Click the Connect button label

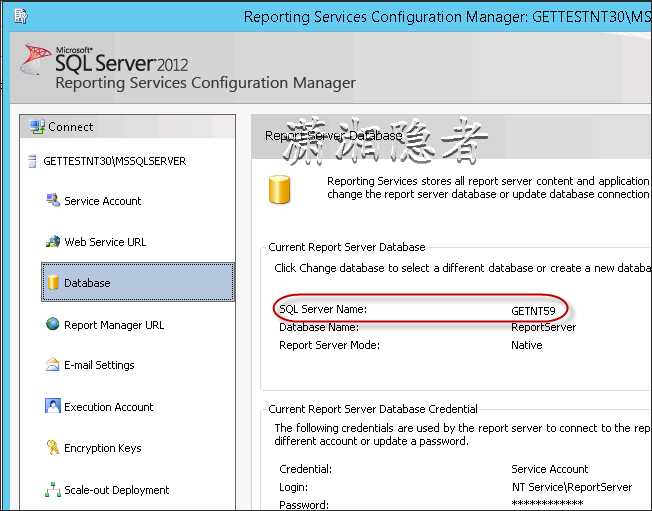pyautogui.click(x=71, y=127)
